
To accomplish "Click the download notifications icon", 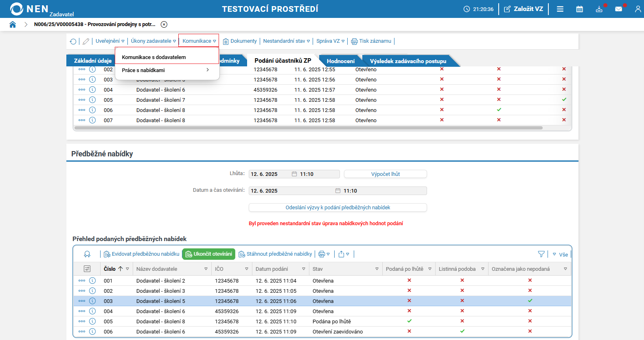I will pyautogui.click(x=599, y=9).
